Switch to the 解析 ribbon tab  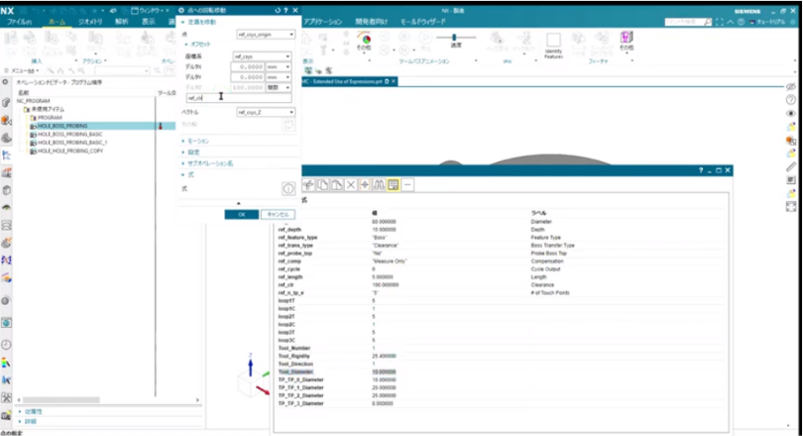pos(121,22)
